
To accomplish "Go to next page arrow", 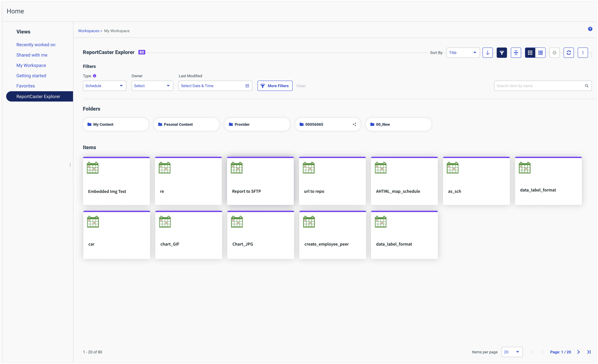I will pyautogui.click(x=578, y=352).
